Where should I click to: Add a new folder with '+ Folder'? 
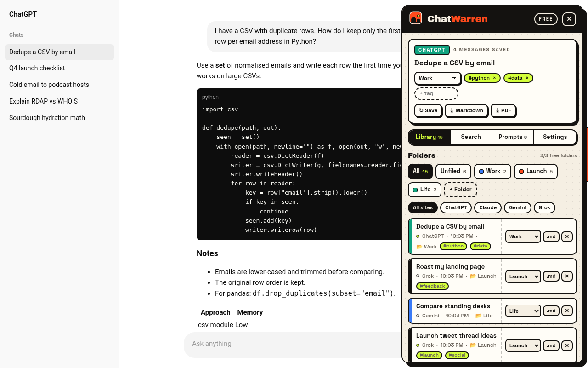pyautogui.click(x=461, y=190)
